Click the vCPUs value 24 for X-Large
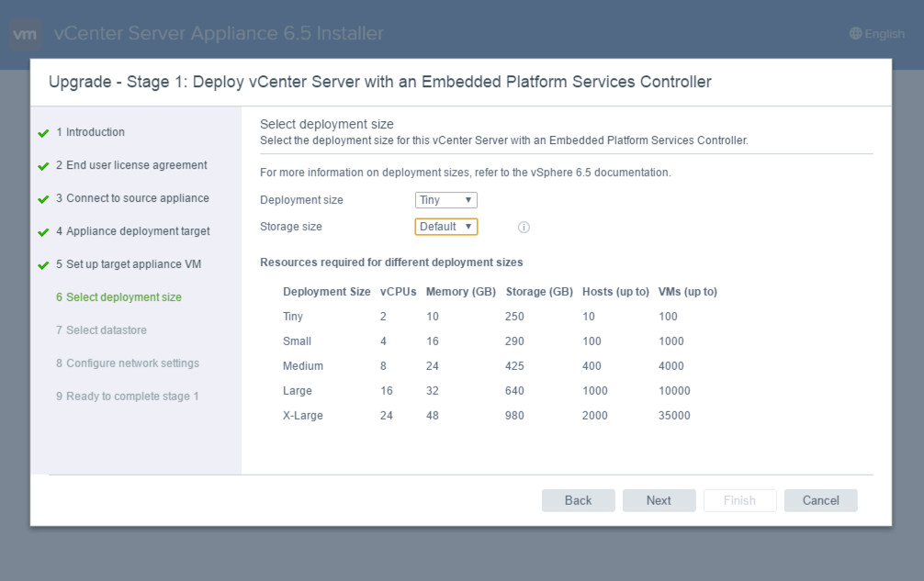The image size is (924, 581). click(x=387, y=415)
